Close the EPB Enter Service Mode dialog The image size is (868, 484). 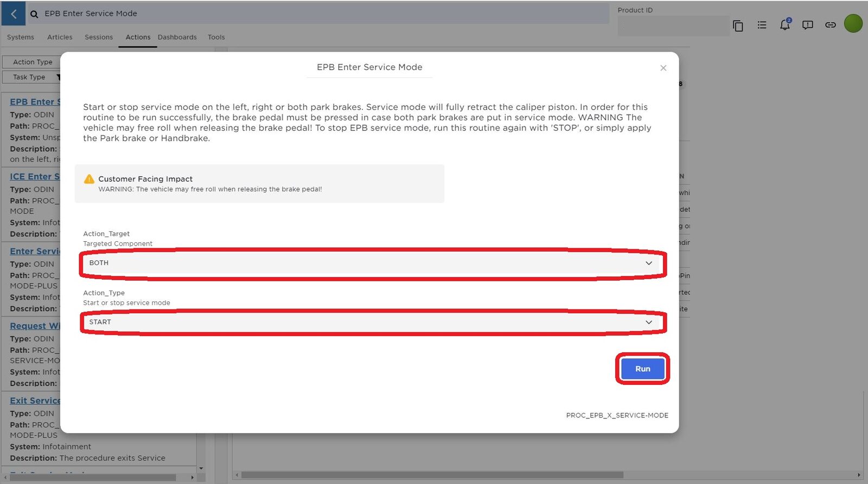pyautogui.click(x=663, y=68)
